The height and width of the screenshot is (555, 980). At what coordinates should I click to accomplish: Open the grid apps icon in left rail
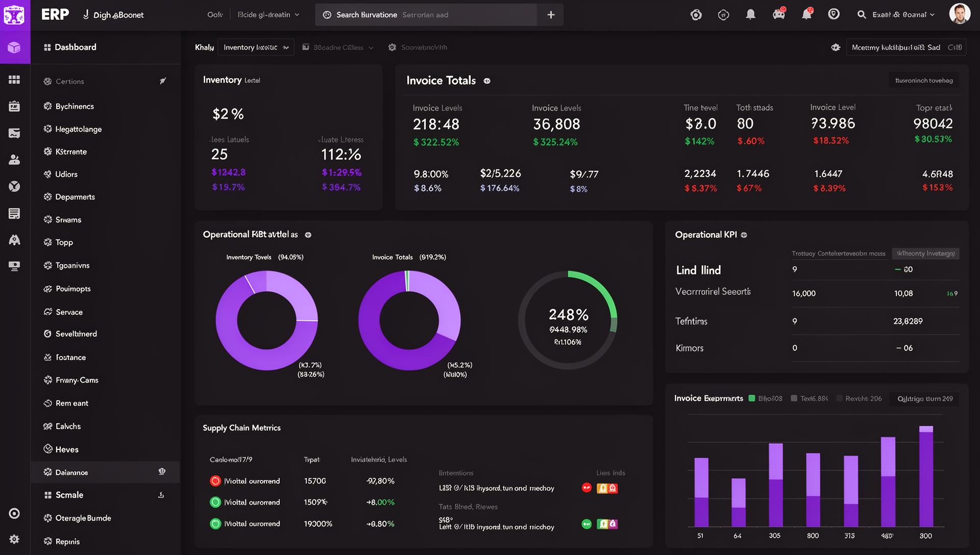(14, 80)
